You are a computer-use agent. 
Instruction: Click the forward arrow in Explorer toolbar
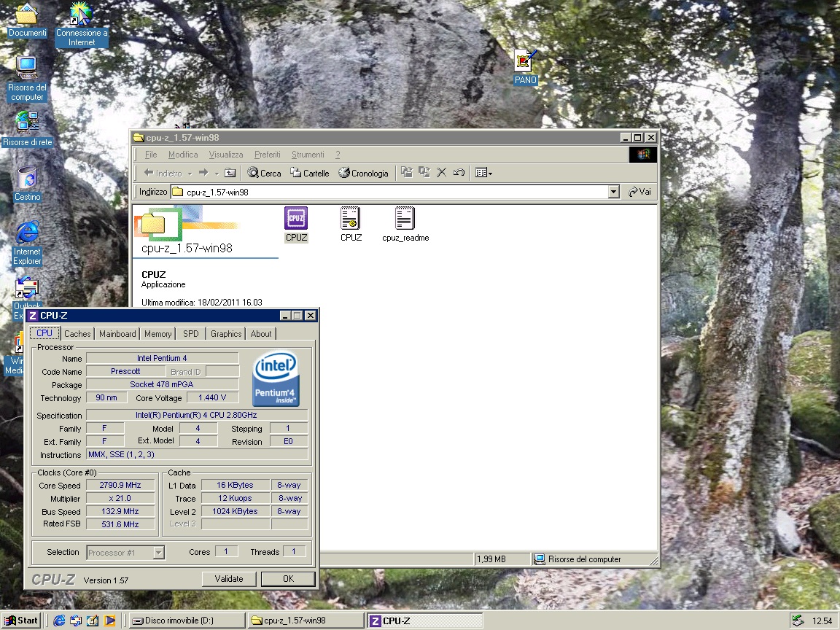[x=203, y=173]
